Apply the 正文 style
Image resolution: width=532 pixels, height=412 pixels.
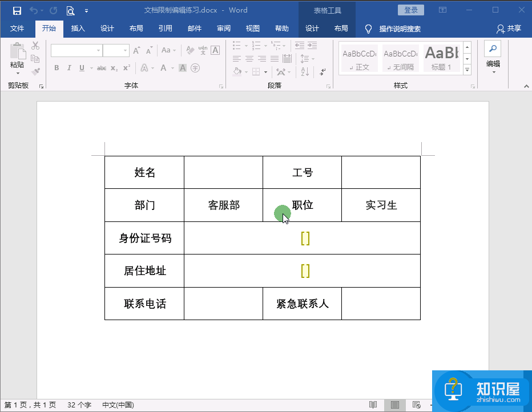pos(360,59)
